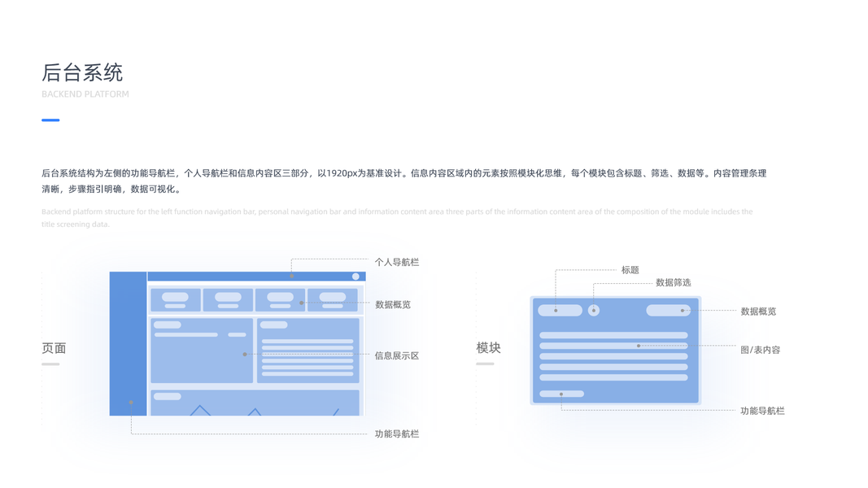Click the 模块 section label
The width and height of the screenshot is (868, 488).
488,347
